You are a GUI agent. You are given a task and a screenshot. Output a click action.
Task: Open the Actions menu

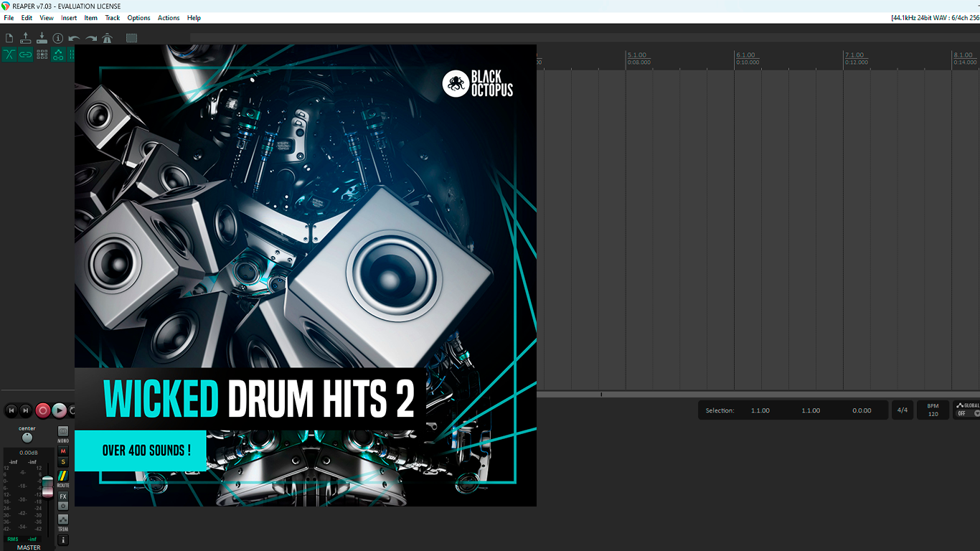coord(169,18)
